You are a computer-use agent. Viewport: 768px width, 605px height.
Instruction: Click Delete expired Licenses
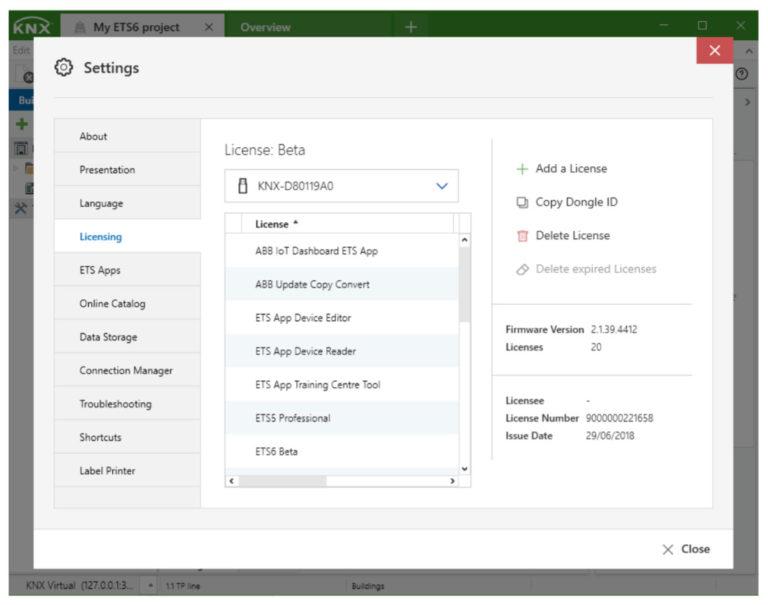click(x=586, y=269)
